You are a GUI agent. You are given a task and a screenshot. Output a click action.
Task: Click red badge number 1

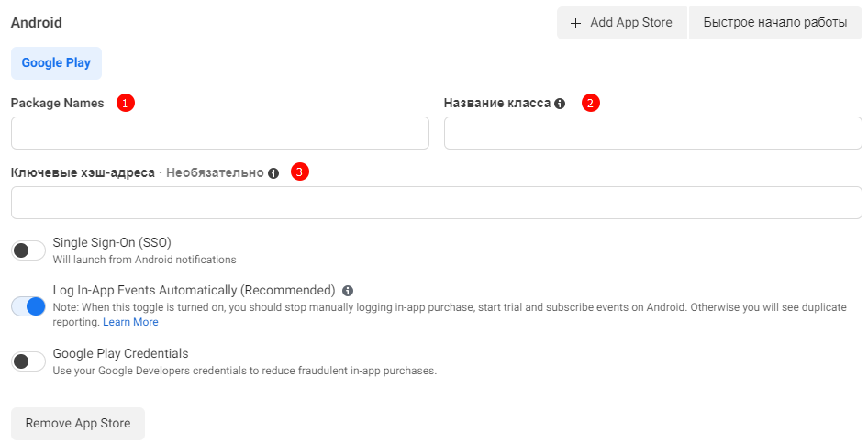(126, 103)
